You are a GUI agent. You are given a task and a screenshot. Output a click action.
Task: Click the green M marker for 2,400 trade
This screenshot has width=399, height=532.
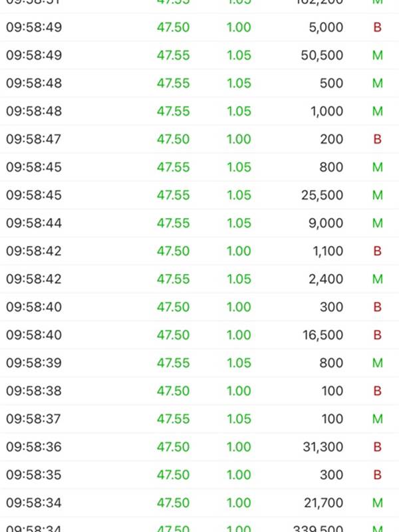[x=378, y=279]
